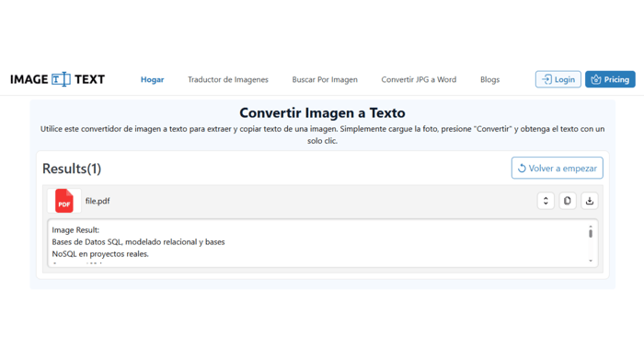Select the 'Results(1)' heading
The image size is (644, 362).
click(x=72, y=169)
